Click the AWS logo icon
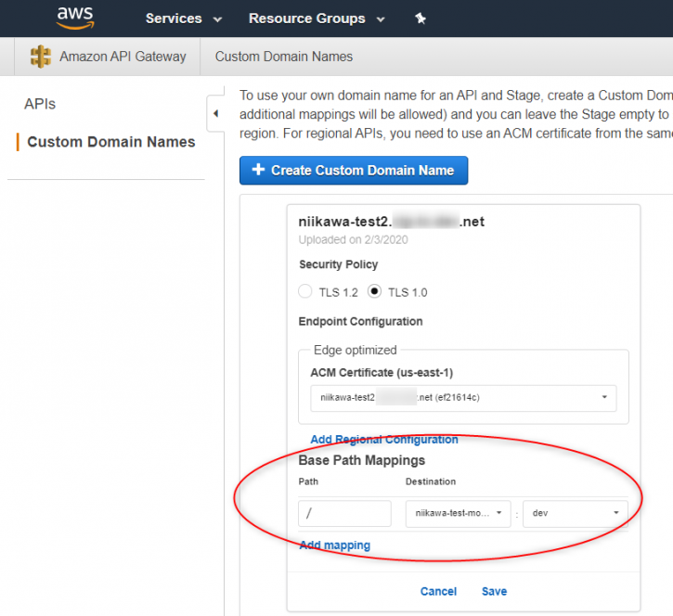Image resolution: width=673 pixels, height=616 pixels. pos(75,18)
